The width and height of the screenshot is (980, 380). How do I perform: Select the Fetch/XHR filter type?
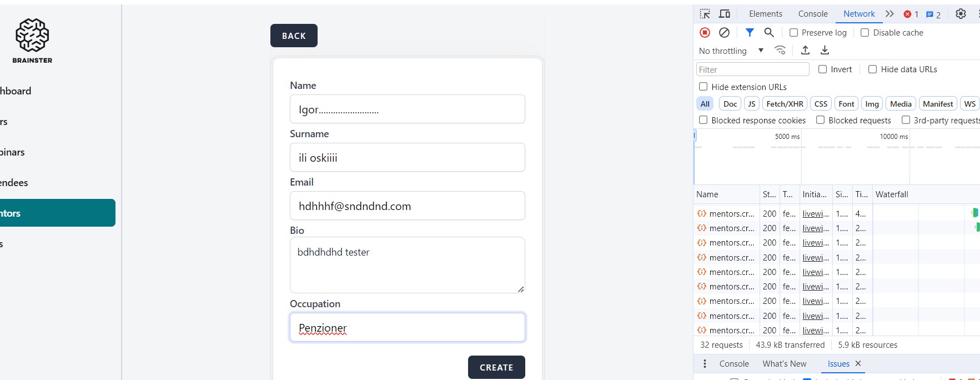pyautogui.click(x=785, y=104)
